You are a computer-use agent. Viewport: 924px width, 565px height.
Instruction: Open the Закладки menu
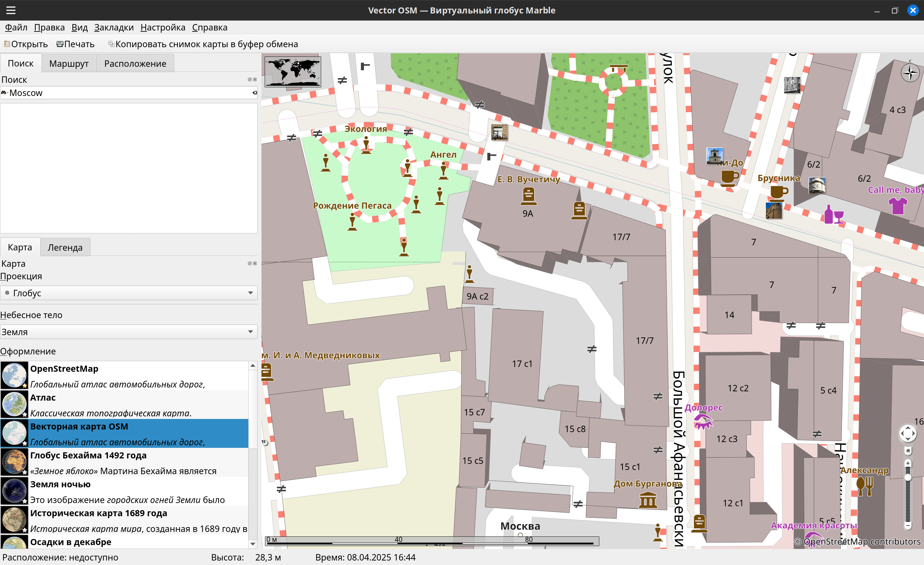[x=114, y=27]
